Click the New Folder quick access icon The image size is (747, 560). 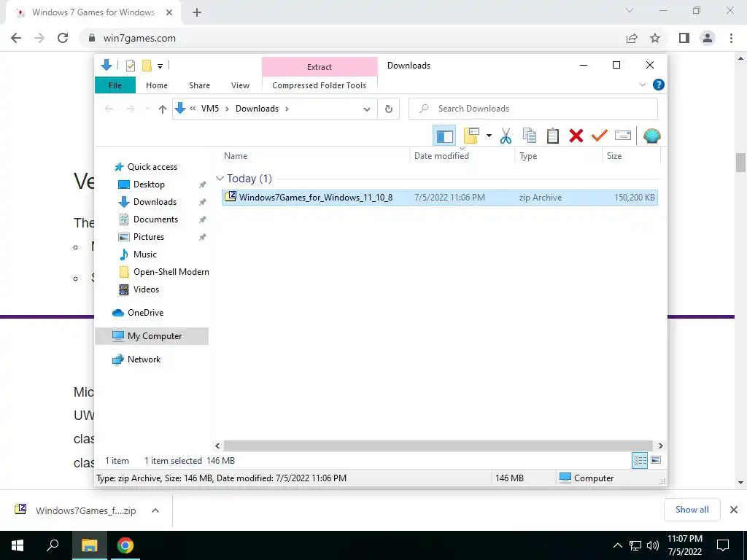(147, 65)
